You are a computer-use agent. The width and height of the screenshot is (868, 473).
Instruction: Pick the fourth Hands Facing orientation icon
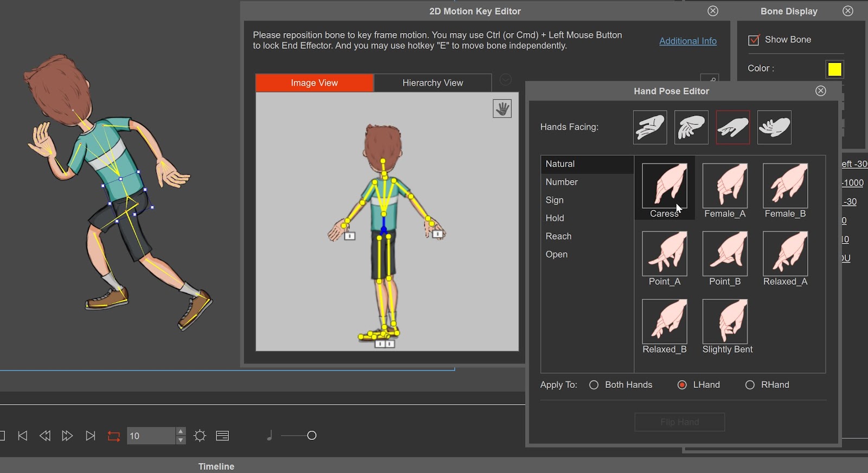point(774,127)
